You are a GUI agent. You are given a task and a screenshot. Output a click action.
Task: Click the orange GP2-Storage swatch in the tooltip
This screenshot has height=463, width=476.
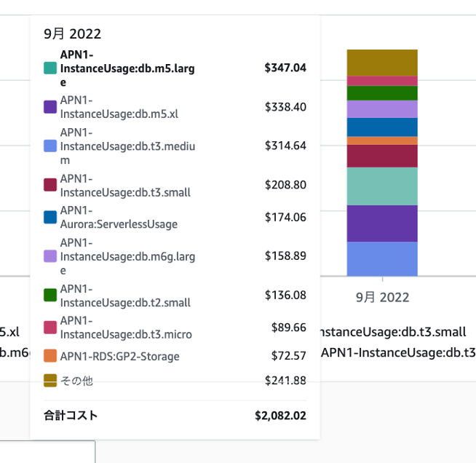pyautogui.click(x=50, y=356)
